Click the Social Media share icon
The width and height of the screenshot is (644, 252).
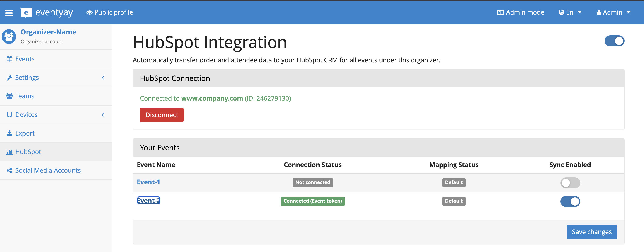10,170
